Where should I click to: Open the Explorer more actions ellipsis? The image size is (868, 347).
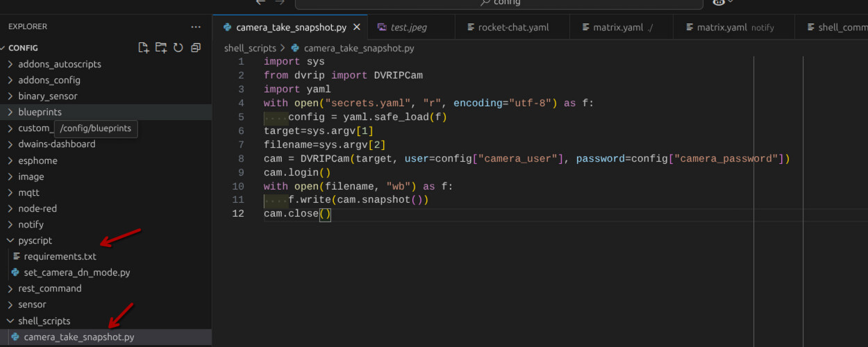(196, 26)
